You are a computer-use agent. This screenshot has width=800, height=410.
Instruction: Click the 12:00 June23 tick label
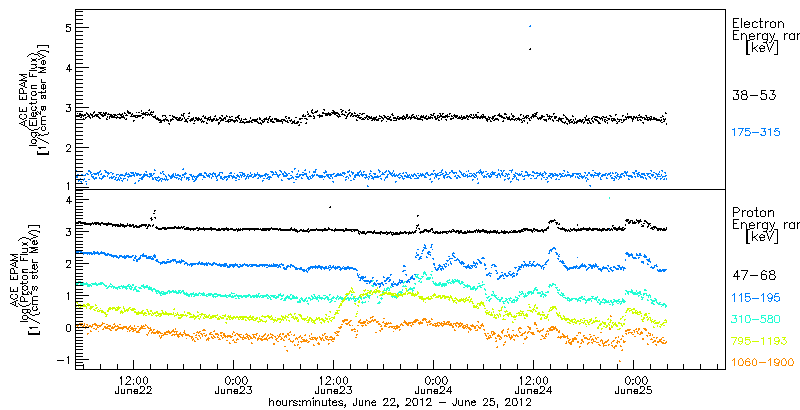(333, 386)
